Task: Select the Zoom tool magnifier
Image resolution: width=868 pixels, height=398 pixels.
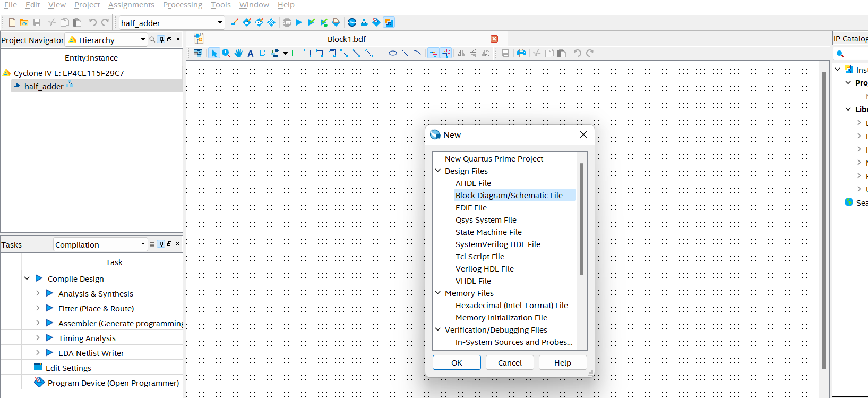Action: pos(226,53)
